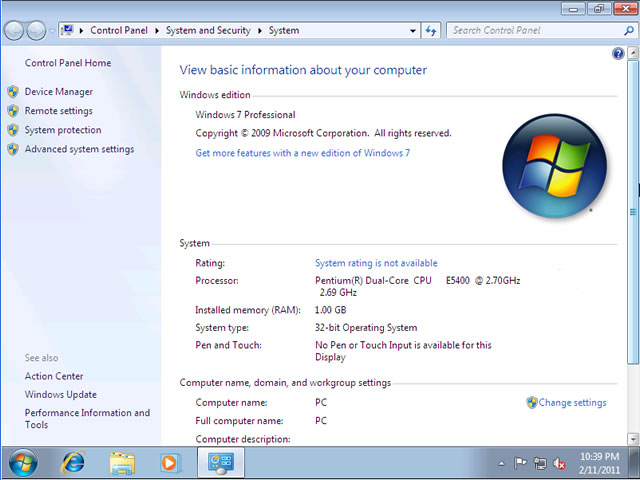The width and height of the screenshot is (640, 480).
Task: Click the scrollbar up arrow
Action: [633, 53]
